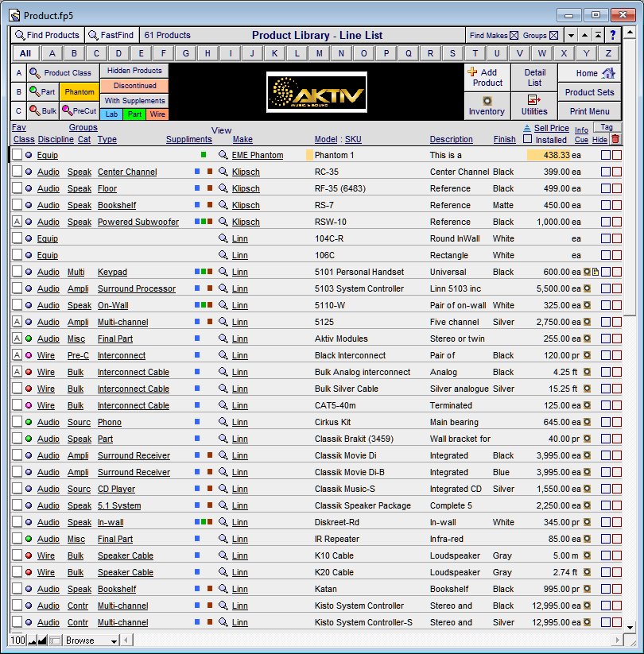The image size is (644, 654).
Task: Select the class B button
Action: (x=19, y=91)
